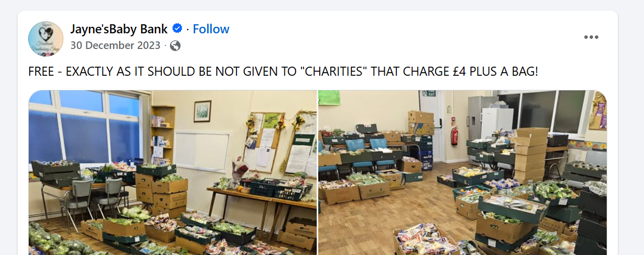Click the blue verified badge
The image size is (644, 255).
178,29
